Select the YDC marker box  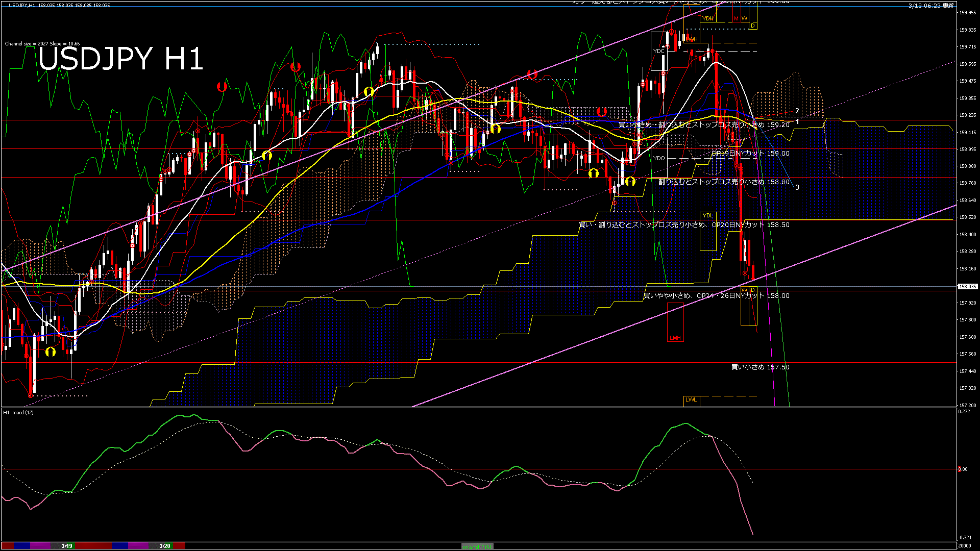(x=659, y=51)
